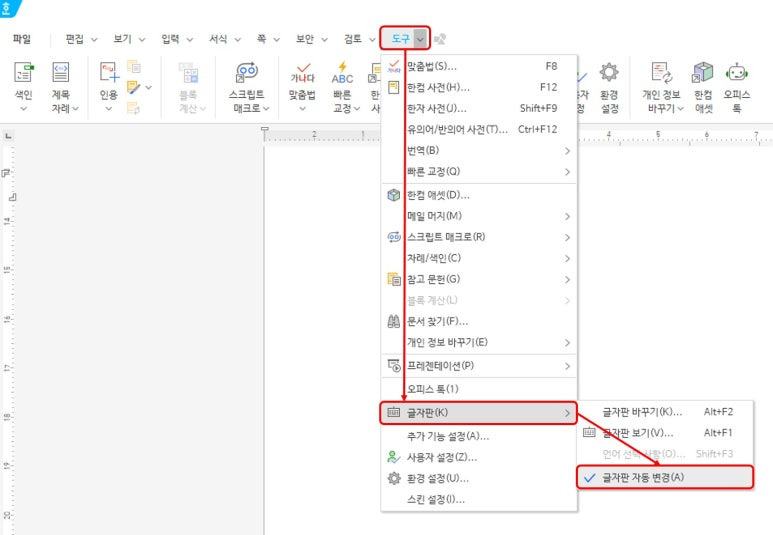The width and height of the screenshot is (773, 535).
Task: Click the collaboration people icon next to 도구
Action: 440,38
